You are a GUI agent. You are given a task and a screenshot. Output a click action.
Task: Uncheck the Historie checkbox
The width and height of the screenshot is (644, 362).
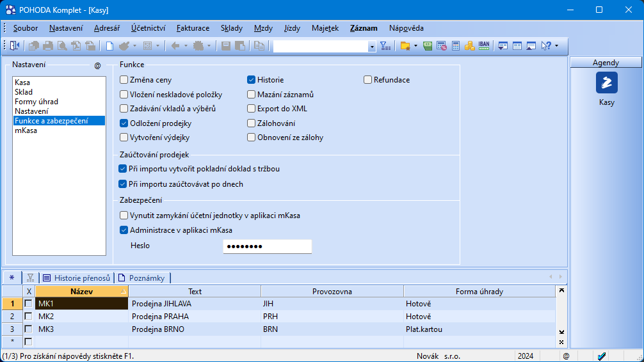251,79
